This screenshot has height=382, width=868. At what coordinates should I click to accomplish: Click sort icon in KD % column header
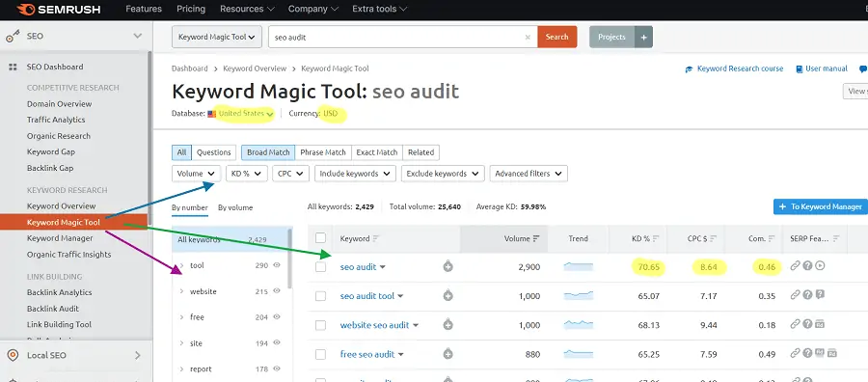656,238
